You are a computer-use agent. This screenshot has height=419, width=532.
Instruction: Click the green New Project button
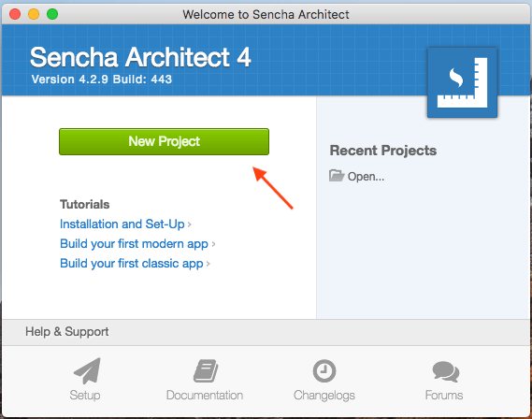[164, 141]
